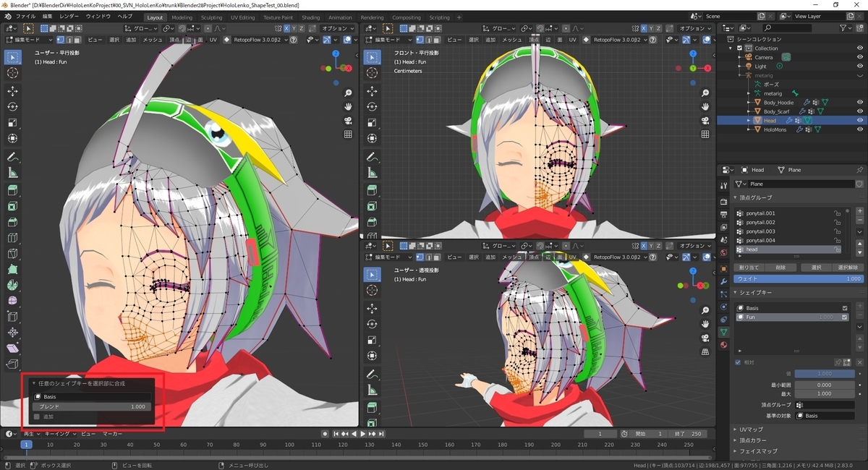Choose the Loop Cut tool in left viewport
Image resolution: width=868 pixels, height=470 pixels.
click(12, 237)
